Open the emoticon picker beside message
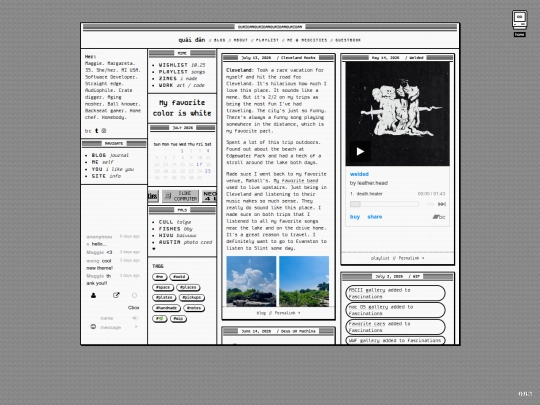540x405 pixels. [x=93, y=326]
